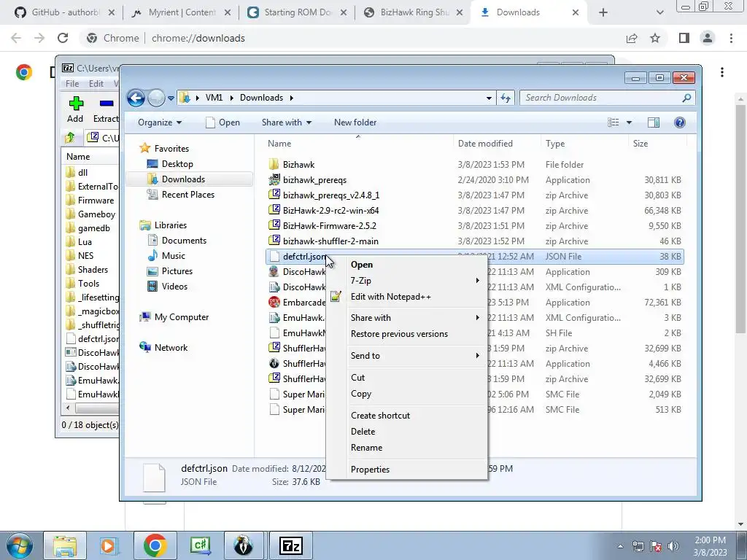Click the Explorer Back navigation arrow

click(136, 98)
